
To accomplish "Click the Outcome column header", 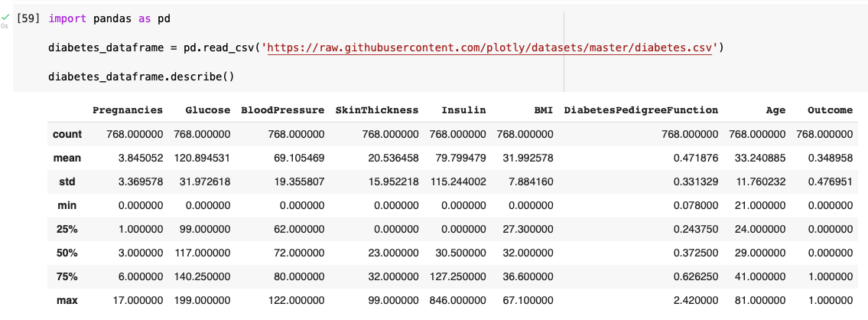I will [830, 110].
